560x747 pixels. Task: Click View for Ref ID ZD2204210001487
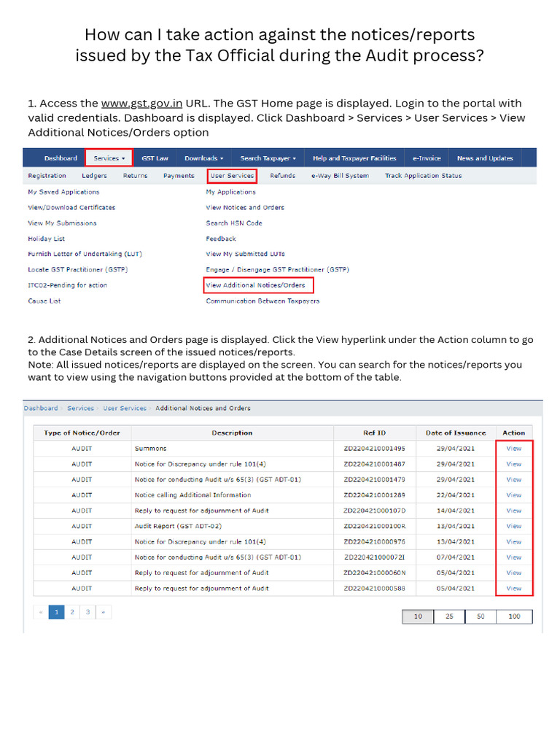click(x=514, y=464)
